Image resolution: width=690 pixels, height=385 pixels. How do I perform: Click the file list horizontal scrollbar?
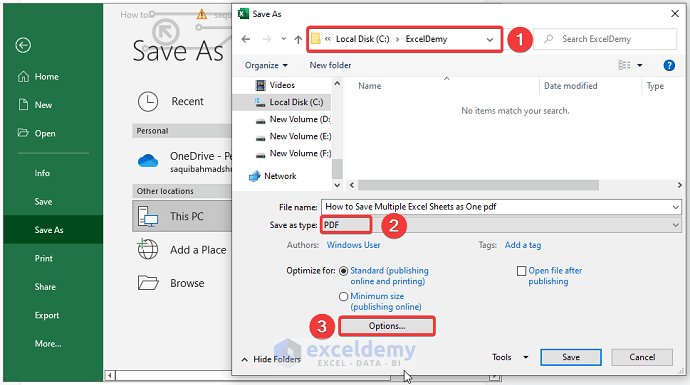pos(478,185)
